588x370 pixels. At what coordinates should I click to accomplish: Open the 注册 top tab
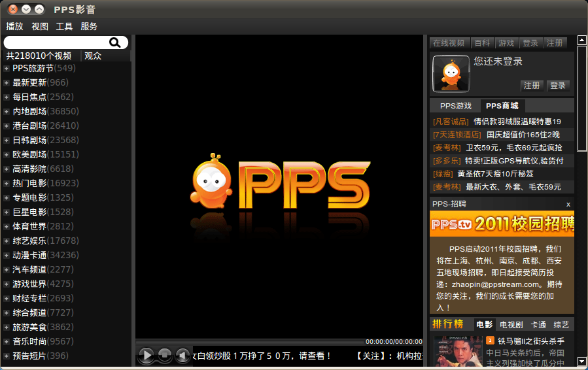[555, 43]
